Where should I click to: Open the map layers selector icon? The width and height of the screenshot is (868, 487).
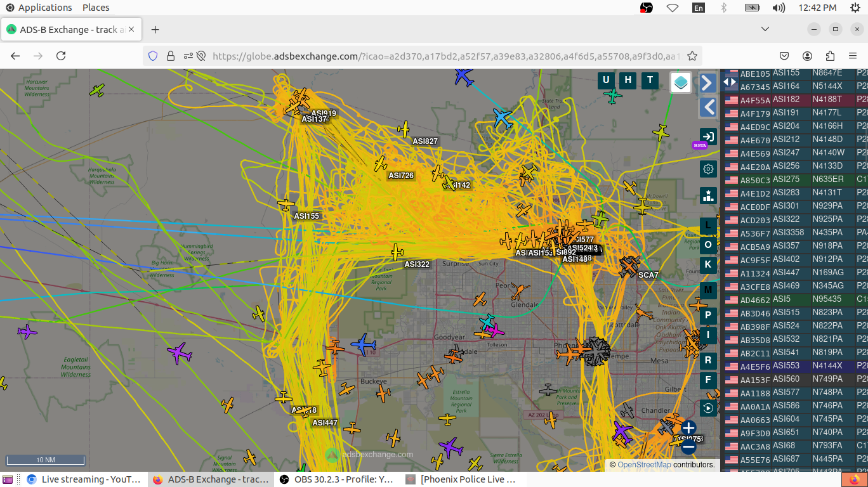[681, 82]
